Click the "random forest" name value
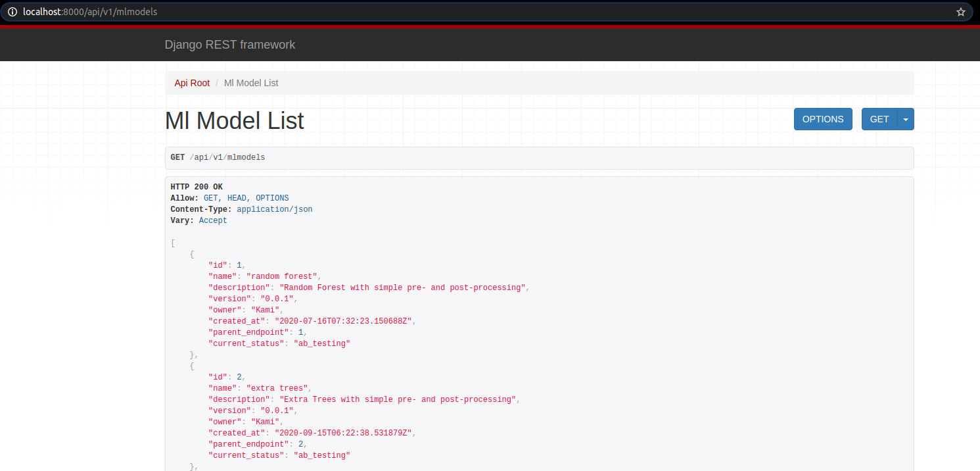Image resolution: width=980 pixels, height=471 pixels. pos(283,276)
